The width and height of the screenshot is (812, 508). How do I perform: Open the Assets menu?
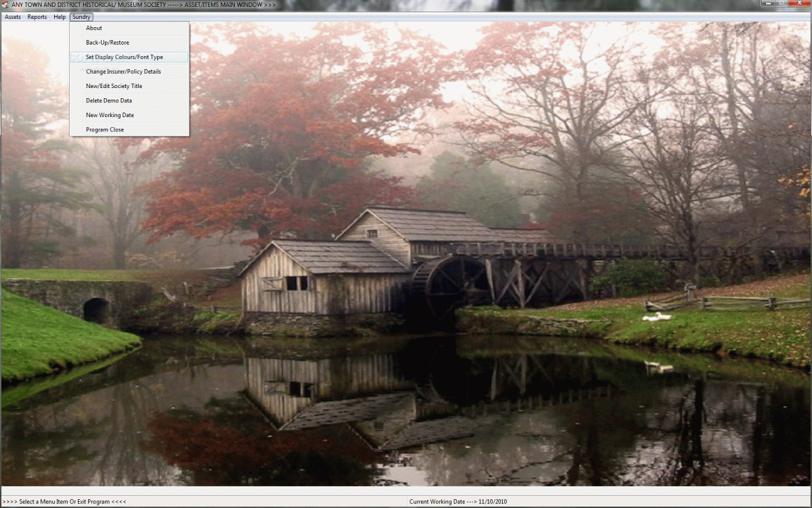(x=13, y=17)
